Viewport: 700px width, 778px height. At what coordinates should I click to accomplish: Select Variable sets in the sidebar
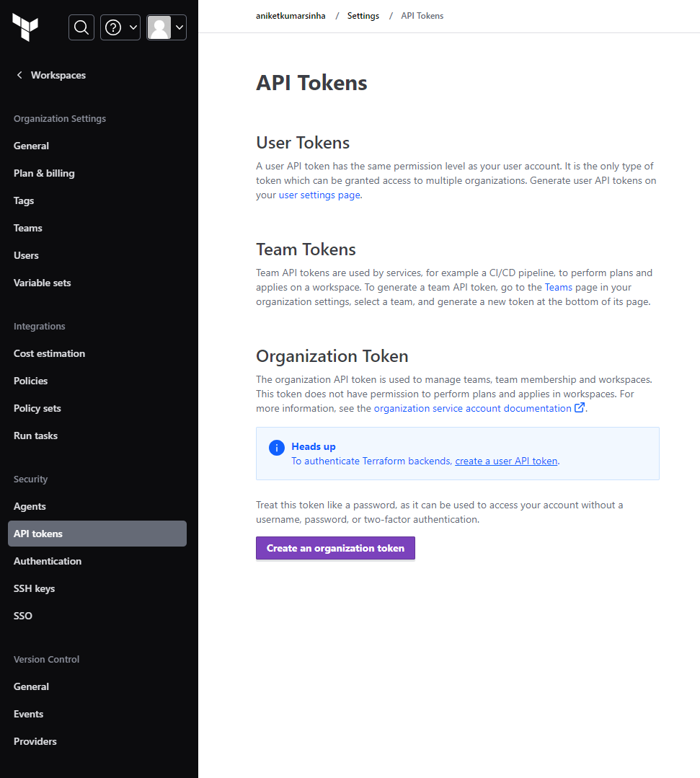pos(42,283)
